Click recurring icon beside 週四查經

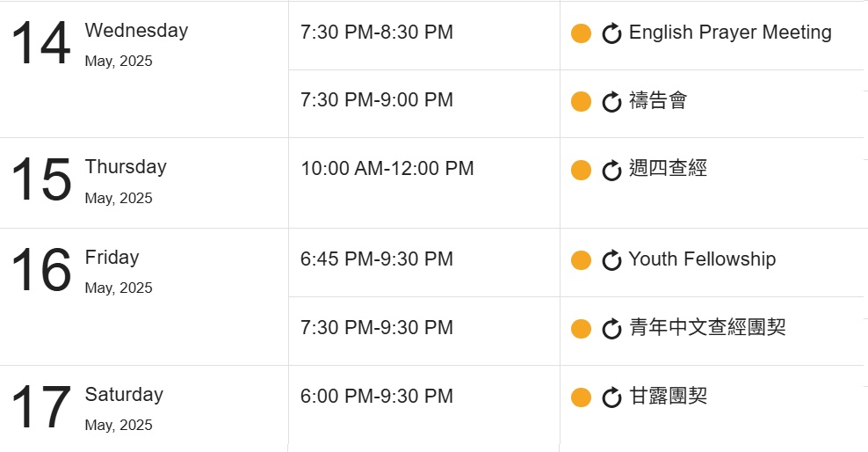point(611,170)
